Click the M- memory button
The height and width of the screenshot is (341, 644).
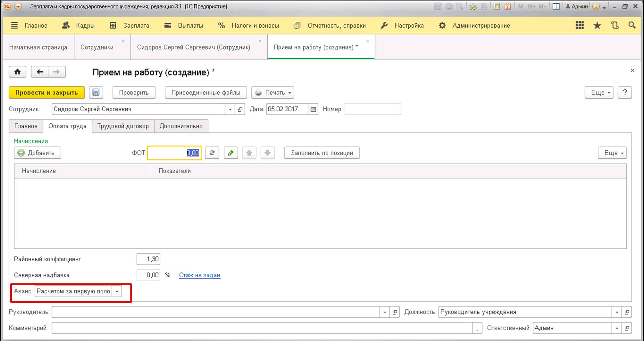click(x=542, y=6)
